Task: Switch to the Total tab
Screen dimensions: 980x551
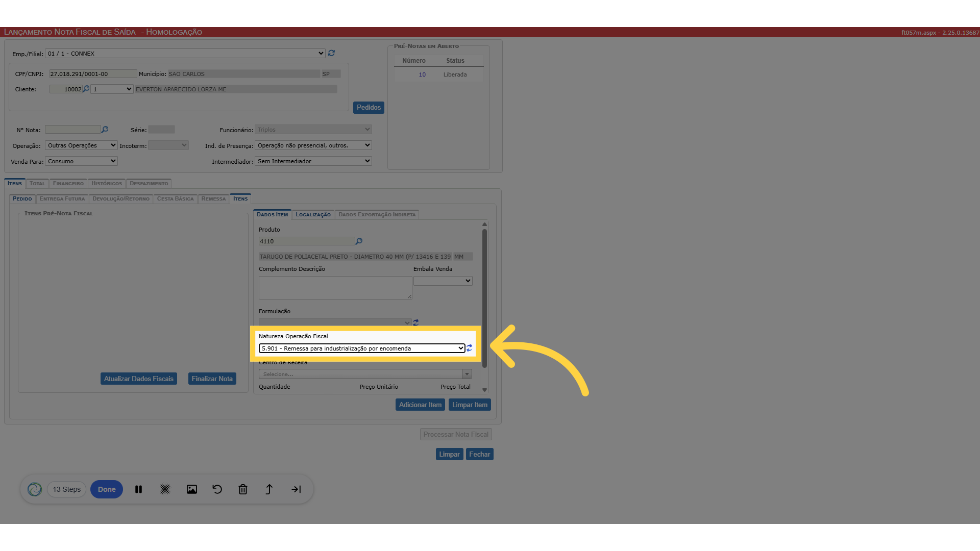Action: pos(37,183)
